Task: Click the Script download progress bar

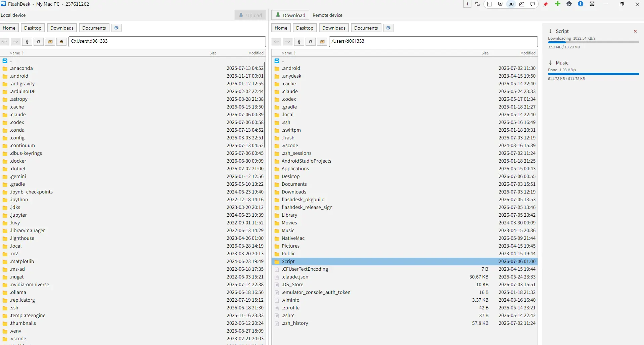Action: (593, 42)
